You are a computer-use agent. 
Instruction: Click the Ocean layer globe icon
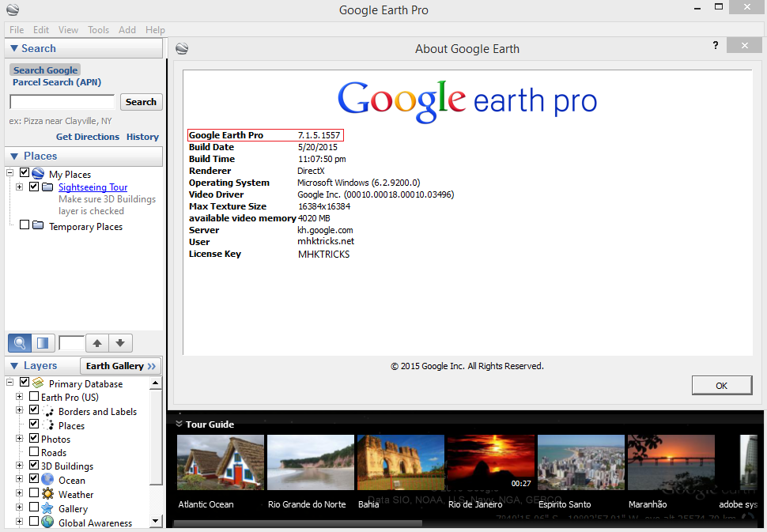pyautogui.click(x=47, y=480)
